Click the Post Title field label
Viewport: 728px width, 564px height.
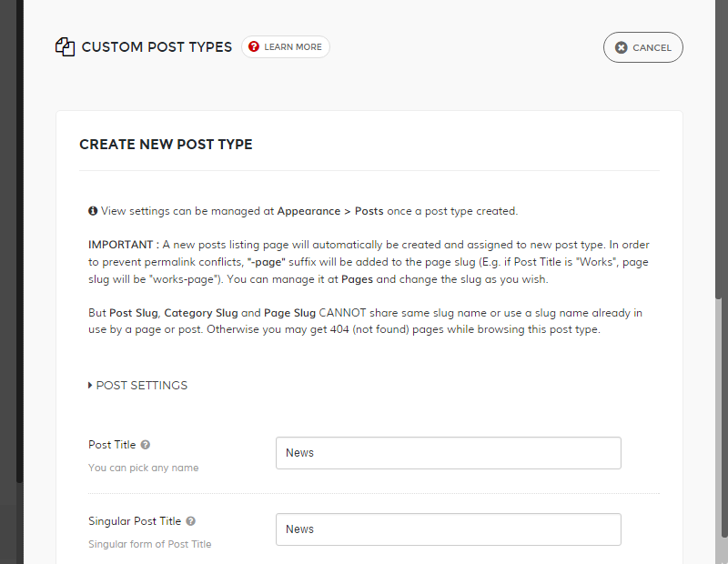(x=112, y=446)
